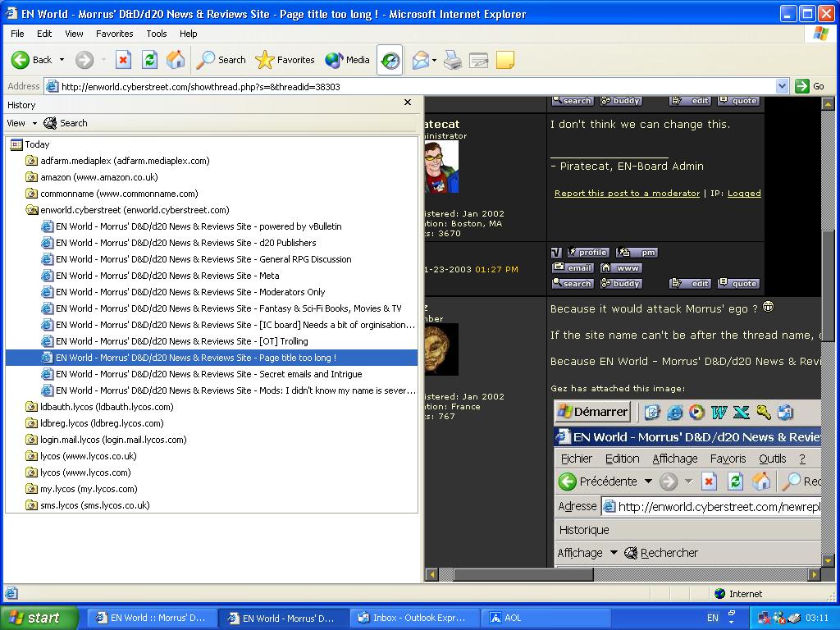Click the lower buddy button above Gez's post
840x630 pixels.
(x=621, y=283)
